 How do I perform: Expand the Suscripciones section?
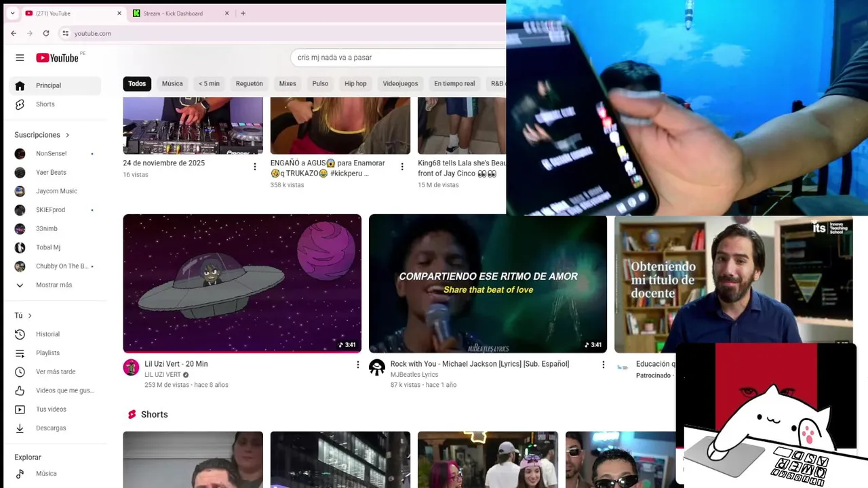[42, 135]
